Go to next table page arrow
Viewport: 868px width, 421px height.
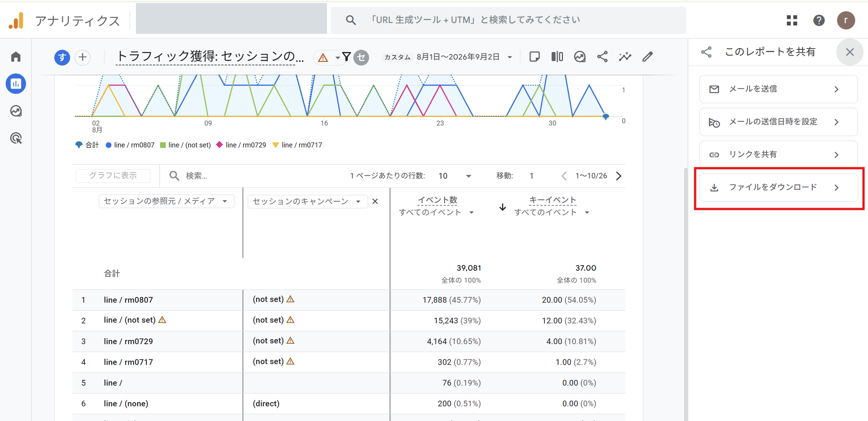(x=619, y=176)
